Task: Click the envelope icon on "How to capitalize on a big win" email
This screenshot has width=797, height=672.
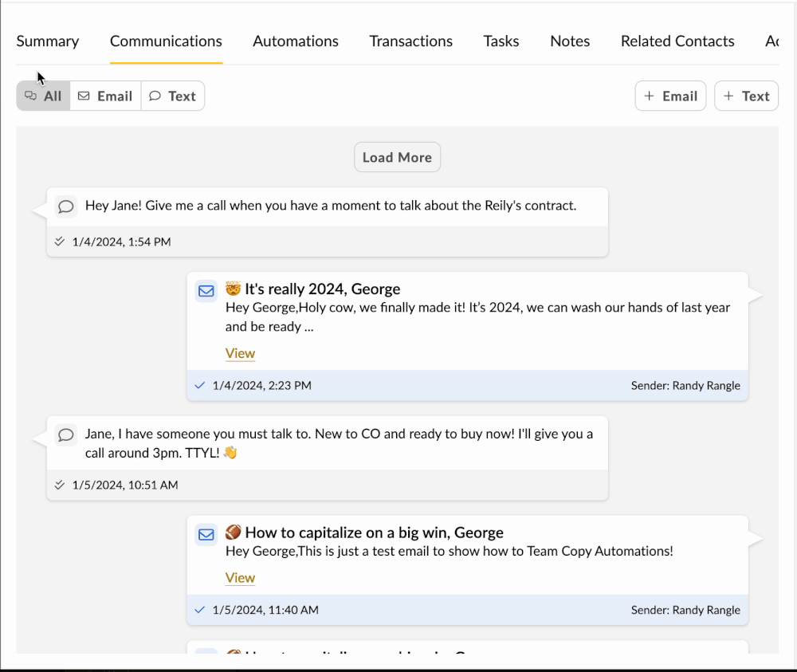Action: tap(206, 534)
